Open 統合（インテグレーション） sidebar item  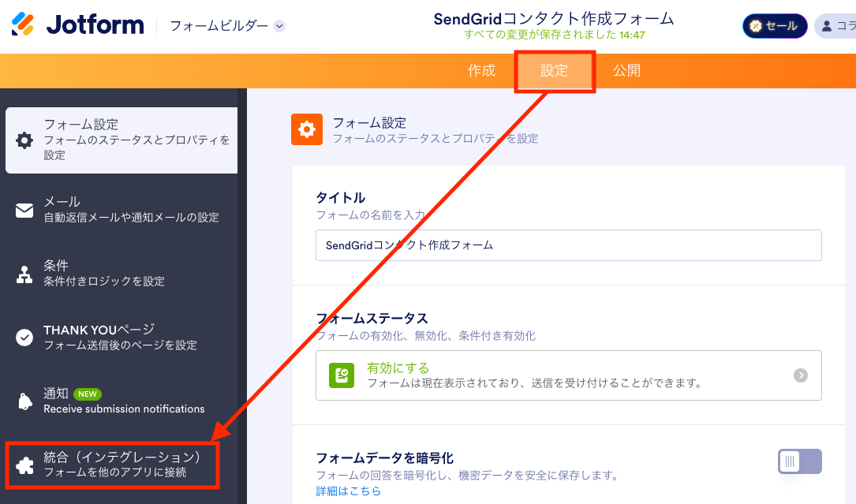tap(112, 465)
